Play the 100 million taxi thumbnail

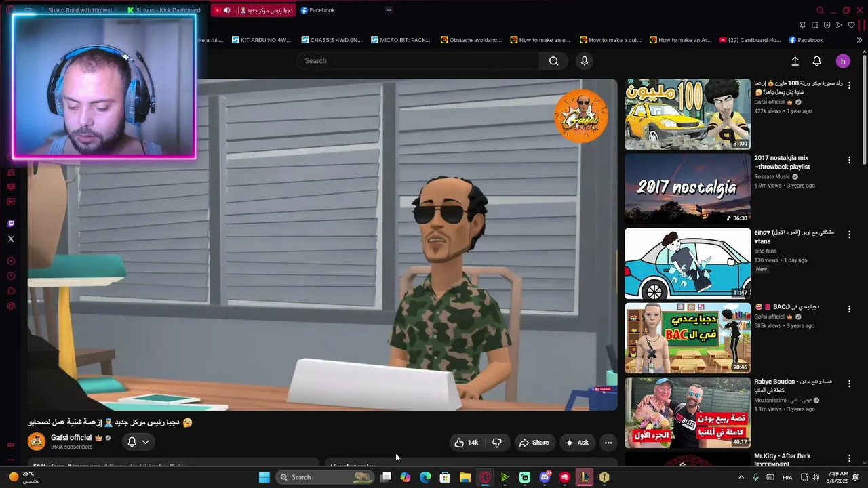point(688,115)
